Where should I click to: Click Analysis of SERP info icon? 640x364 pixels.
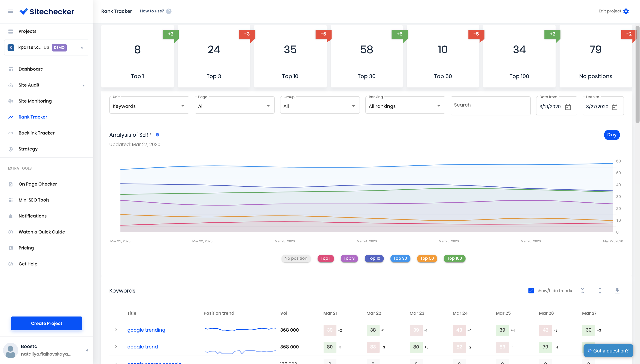[x=157, y=135]
